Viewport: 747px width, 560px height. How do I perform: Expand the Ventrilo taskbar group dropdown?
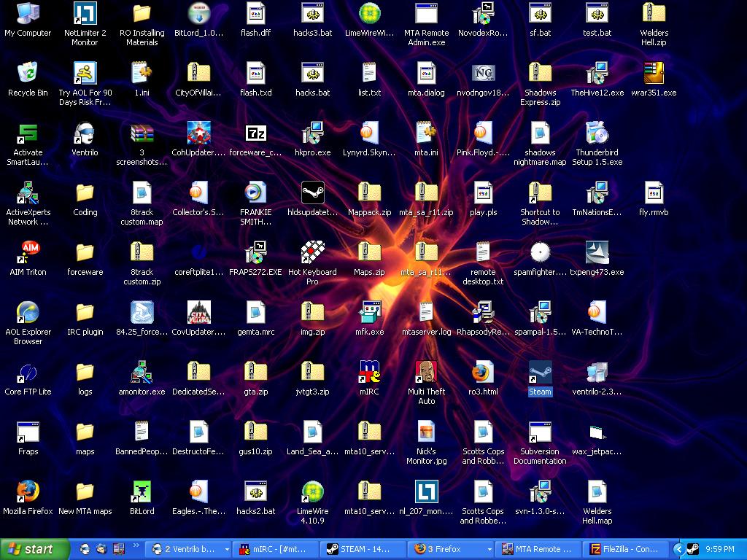(x=227, y=550)
